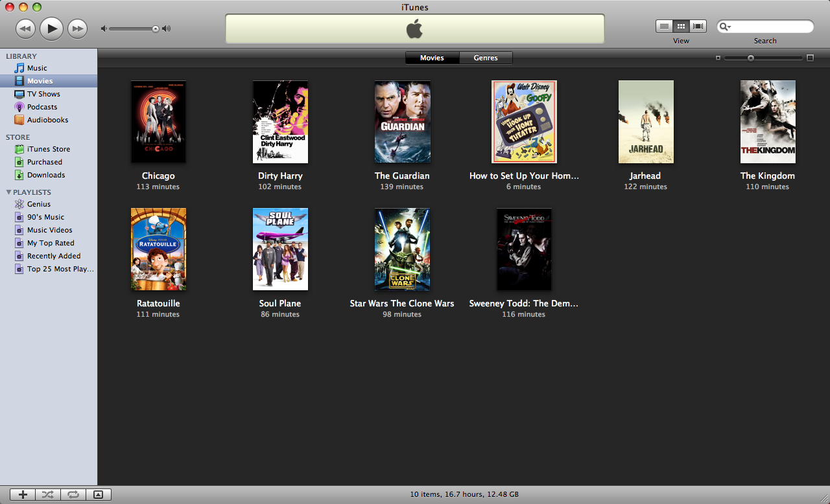This screenshot has width=830, height=504.
Task: Adjust the artwork size slider
Action: point(763,58)
